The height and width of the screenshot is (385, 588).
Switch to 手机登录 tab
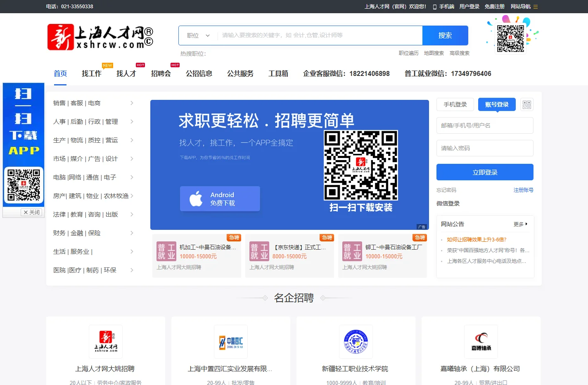click(455, 104)
